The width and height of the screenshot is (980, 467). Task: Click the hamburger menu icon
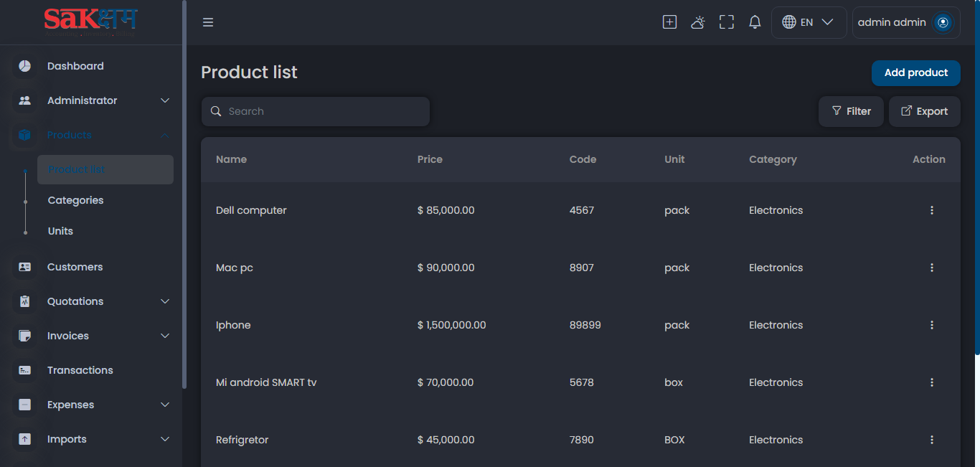point(208,22)
